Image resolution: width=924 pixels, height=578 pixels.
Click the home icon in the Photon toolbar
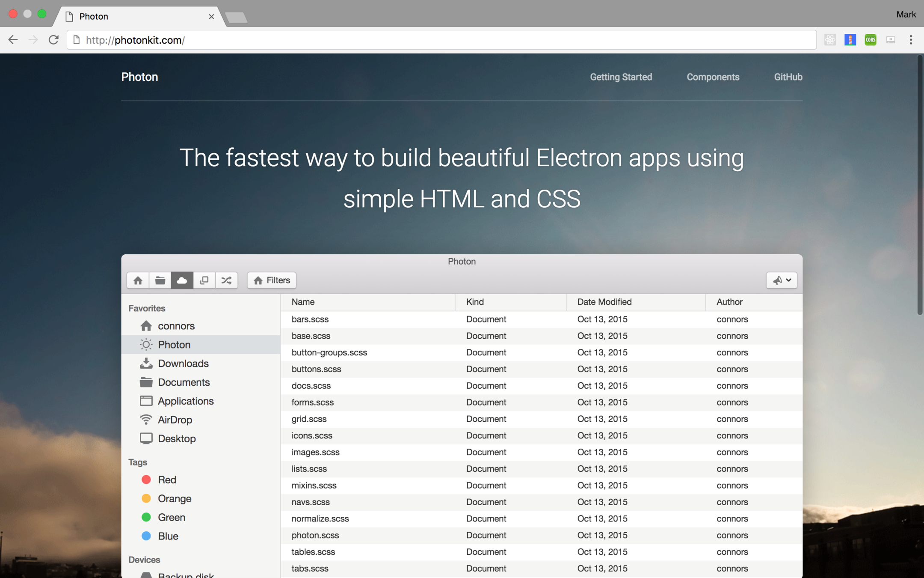[138, 280]
